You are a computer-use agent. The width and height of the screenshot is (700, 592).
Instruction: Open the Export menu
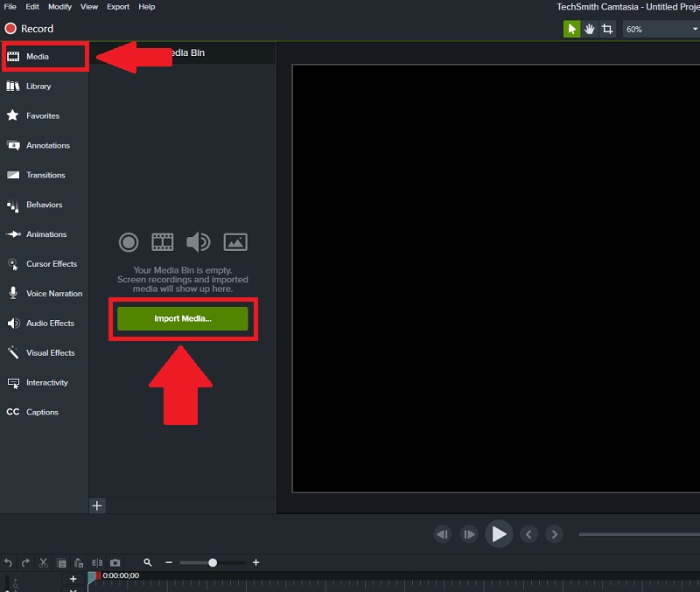[x=117, y=6]
